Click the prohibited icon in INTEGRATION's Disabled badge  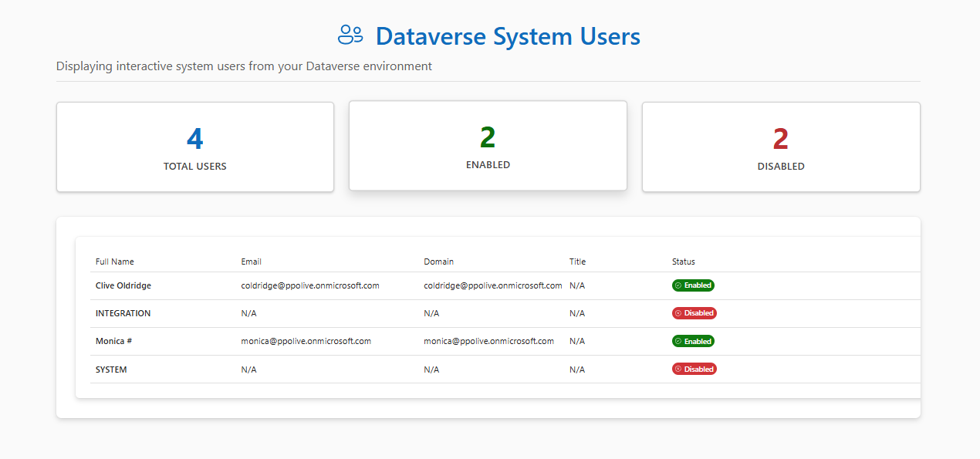click(x=680, y=312)
